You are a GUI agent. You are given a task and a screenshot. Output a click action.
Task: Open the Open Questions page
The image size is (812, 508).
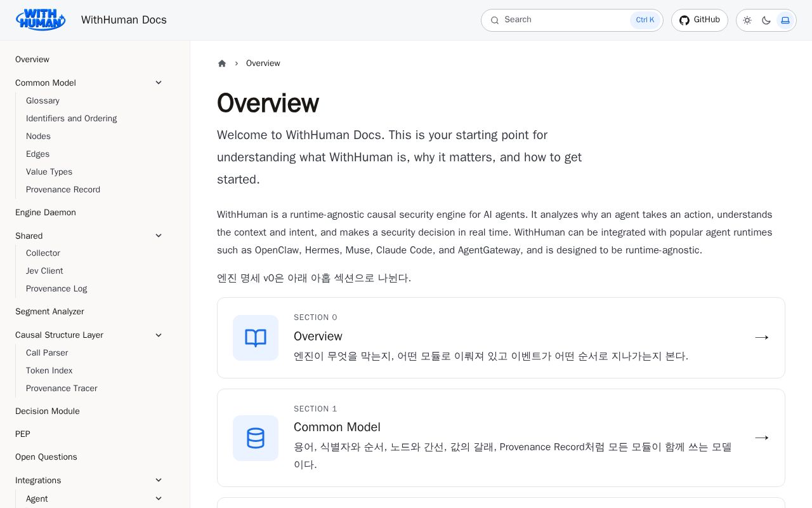(46, 457)
